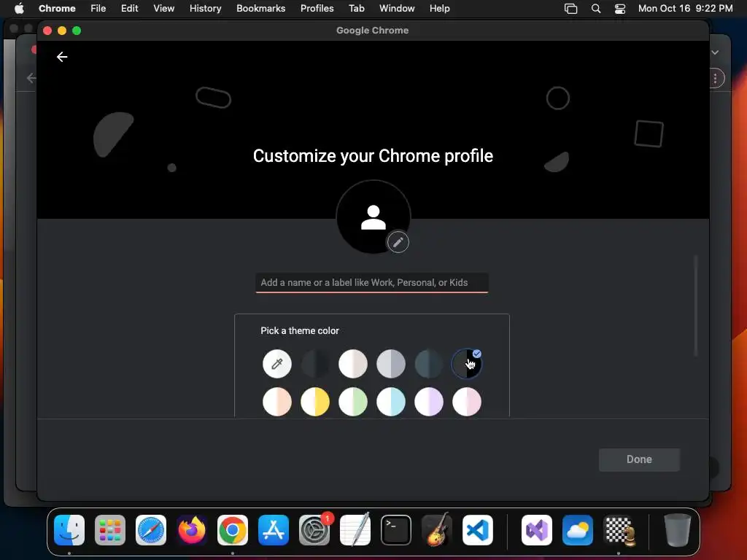Select the cool grey theme color
The image size is (747, 560).
click(391, 364)
